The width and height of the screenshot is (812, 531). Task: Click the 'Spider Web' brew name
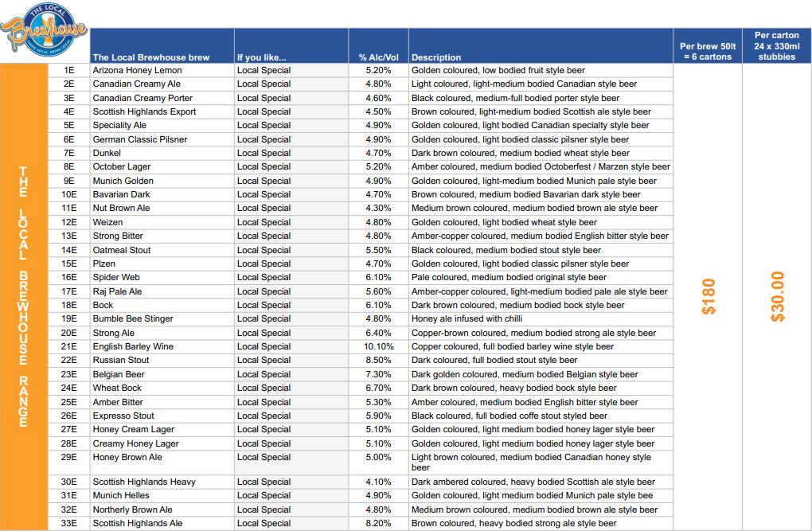[116, 278]
